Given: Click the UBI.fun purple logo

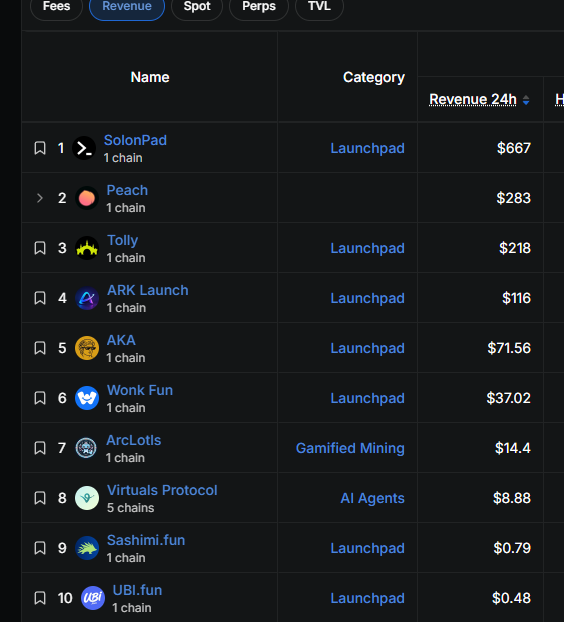Looking at the screenshot, I should point(93,598).
